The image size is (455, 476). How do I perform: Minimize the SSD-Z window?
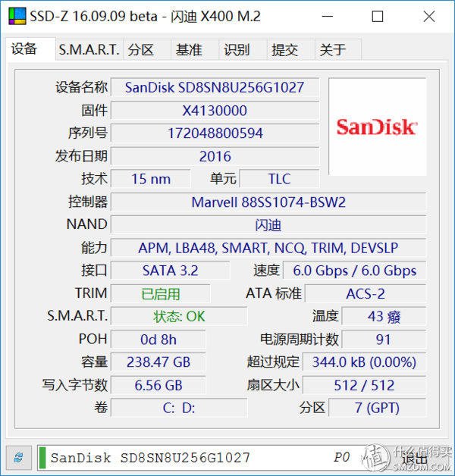point(328,16)
